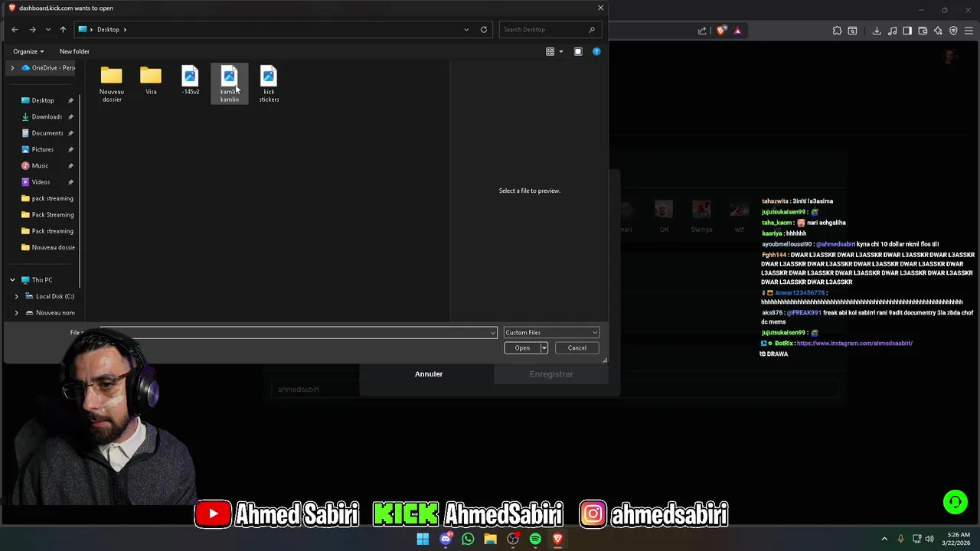Show hidden system tray icons

pos(884,539)
